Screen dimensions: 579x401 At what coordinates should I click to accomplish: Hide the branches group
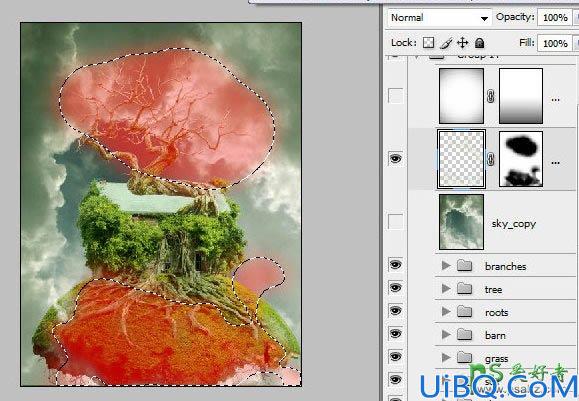click(x=395, y=264)
